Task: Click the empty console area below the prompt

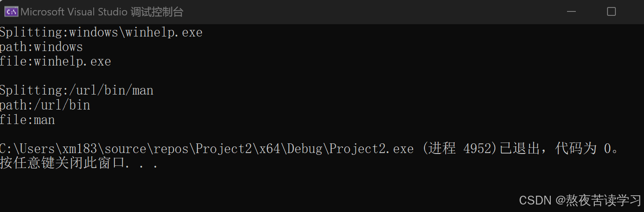Action: point(264,189)
